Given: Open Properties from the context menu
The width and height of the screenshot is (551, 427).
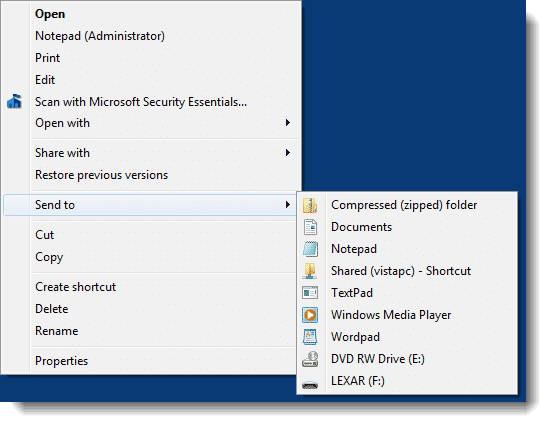Looking at the screenshot, I should (x=61, y=361).
